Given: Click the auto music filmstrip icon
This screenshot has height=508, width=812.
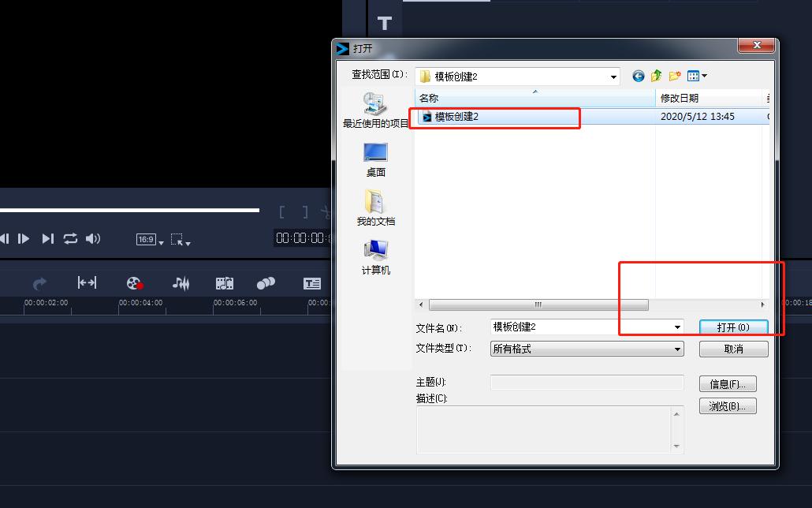Looking at the screenshot, I should (x=225, y=283).
